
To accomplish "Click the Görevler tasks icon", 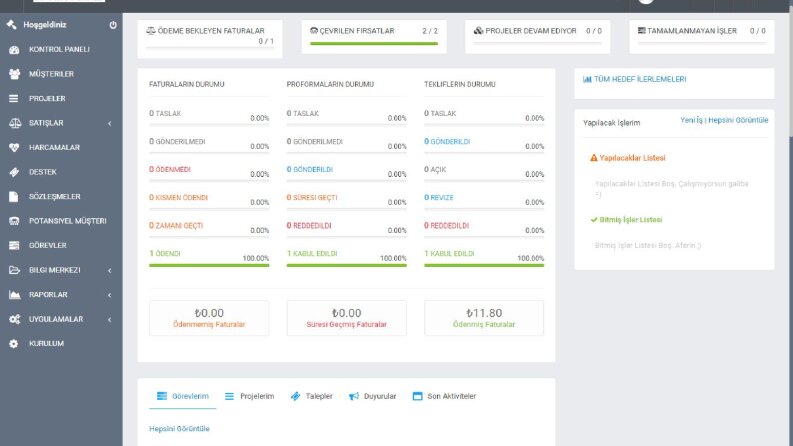I will pyautogui.click(x=14, y=245).
